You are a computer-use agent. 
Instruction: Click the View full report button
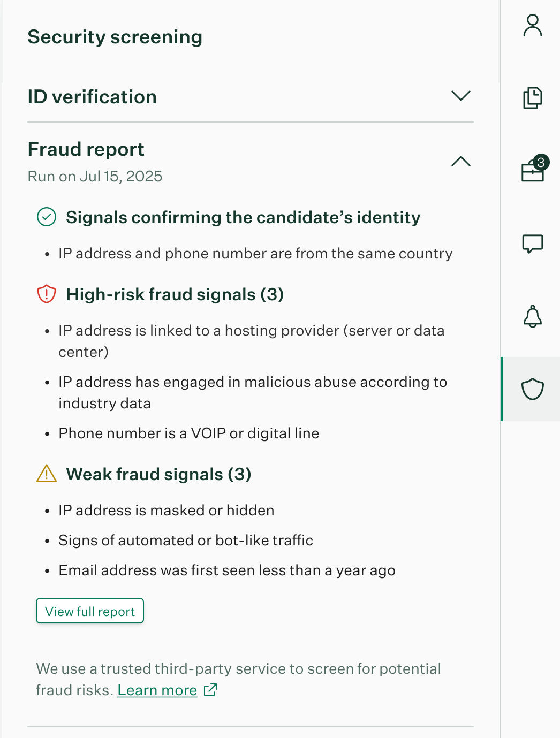tap(90, 611)
